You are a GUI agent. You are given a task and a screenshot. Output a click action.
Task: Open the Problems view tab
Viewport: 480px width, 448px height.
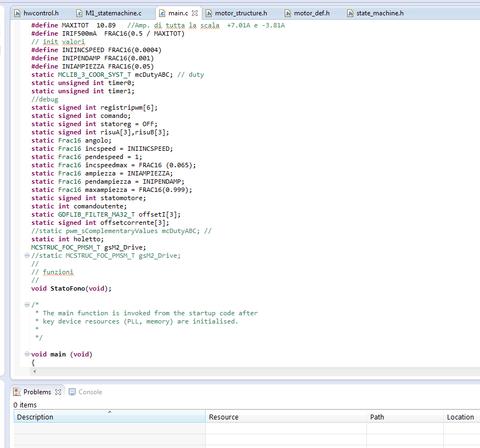37,392
